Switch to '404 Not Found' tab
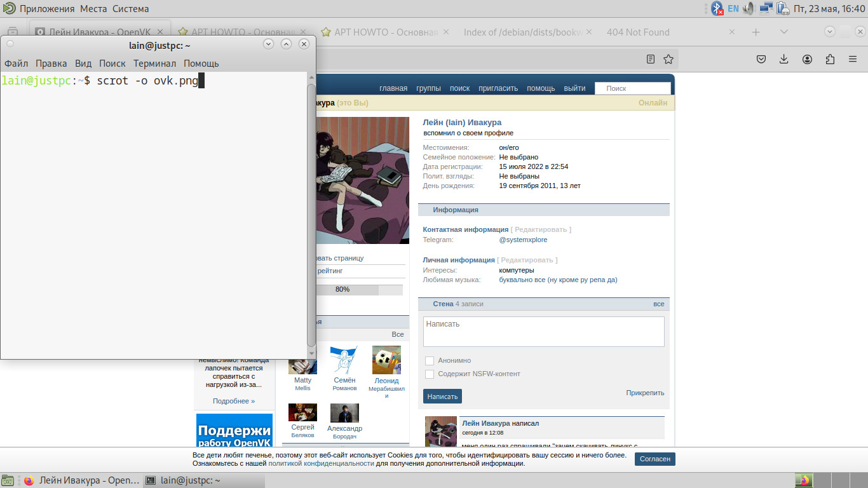The image size is (868, 488). (x=670, y=32)
